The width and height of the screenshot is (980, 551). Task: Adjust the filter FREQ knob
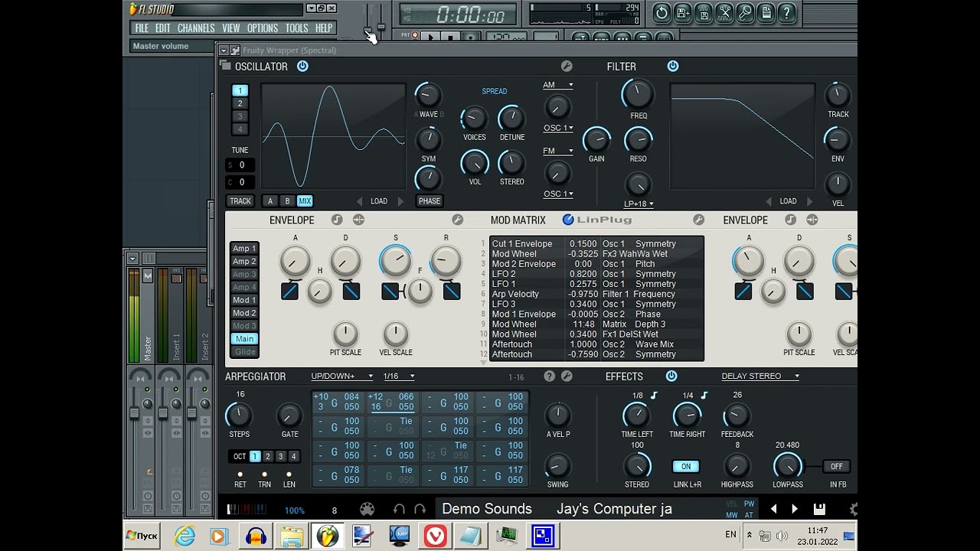click(x=638, y=93)
